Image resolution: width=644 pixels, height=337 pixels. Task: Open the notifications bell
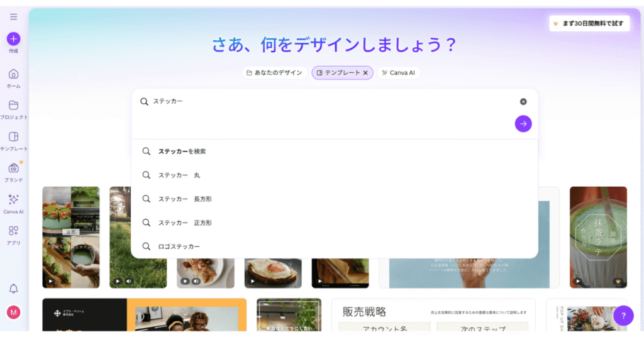[x=14, y=289]
